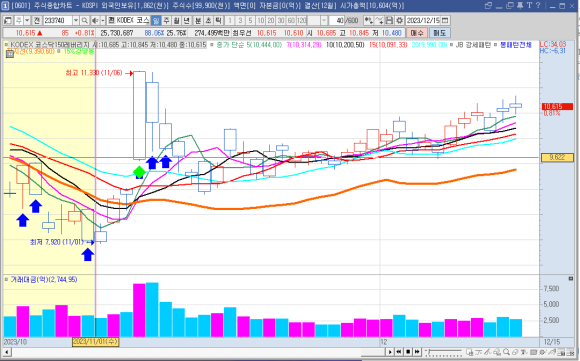Click the 전 (all) button beside the stock code
The width and height of the screenshot is (580, 361).
(37, 20)
